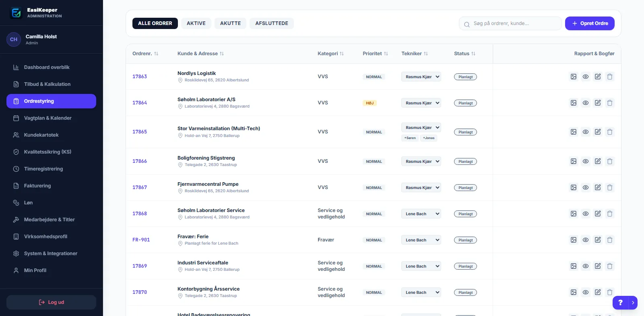View order 17867 via eye icon

coord(586,187)
